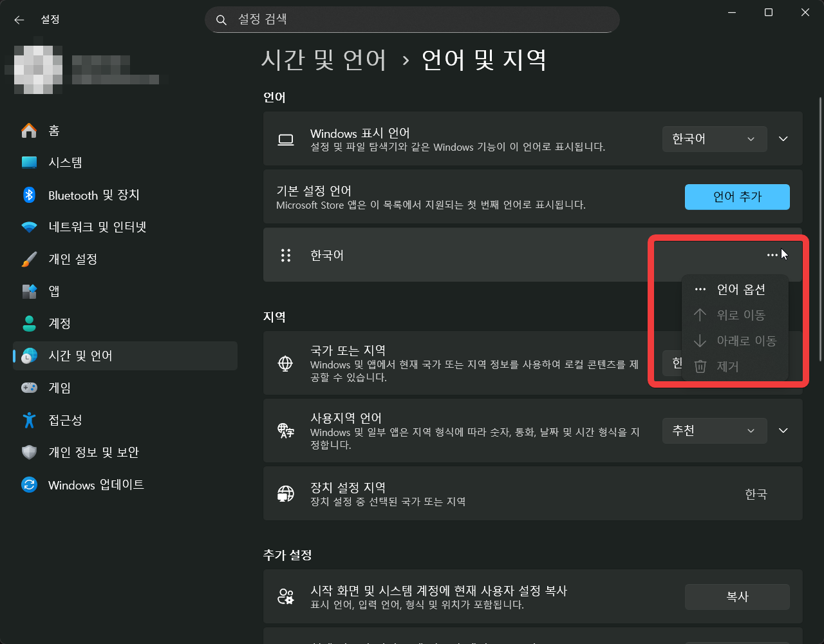The image size is (824, 644).
Task: Select the 개인 설정 paintbrush icon
Action: point(29,259)
